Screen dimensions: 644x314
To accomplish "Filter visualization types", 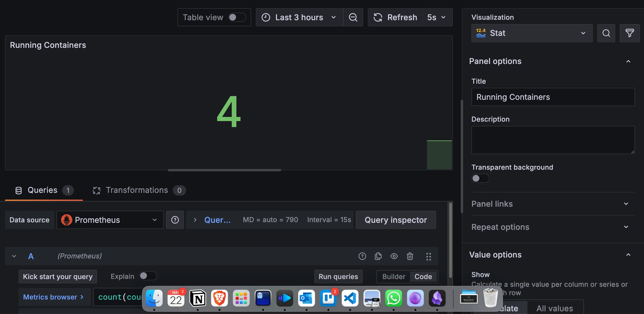I will point(629,33).
